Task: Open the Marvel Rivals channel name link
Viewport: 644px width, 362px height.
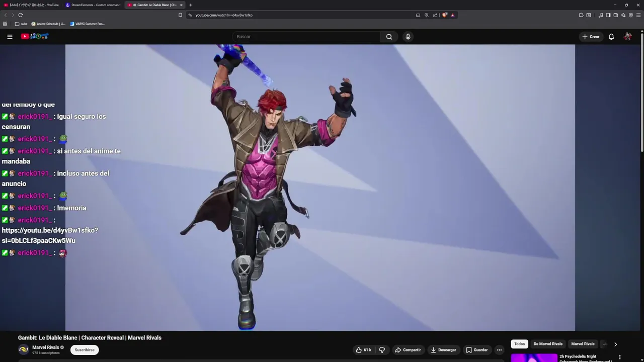Action: 46,347
